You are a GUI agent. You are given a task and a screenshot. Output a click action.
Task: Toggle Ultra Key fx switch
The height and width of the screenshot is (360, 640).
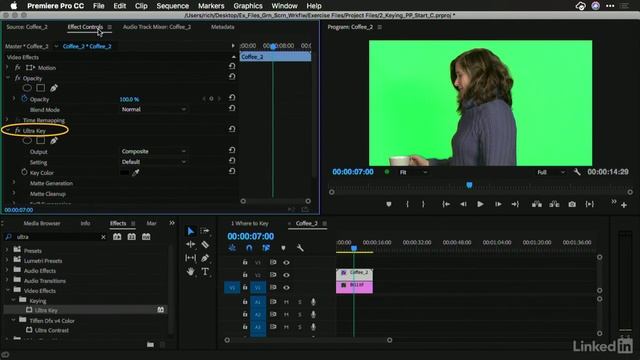click(18, 131)
